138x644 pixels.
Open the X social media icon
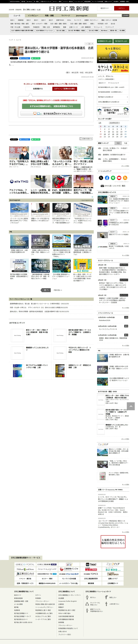pyautogui.click(x=101, y=178)
